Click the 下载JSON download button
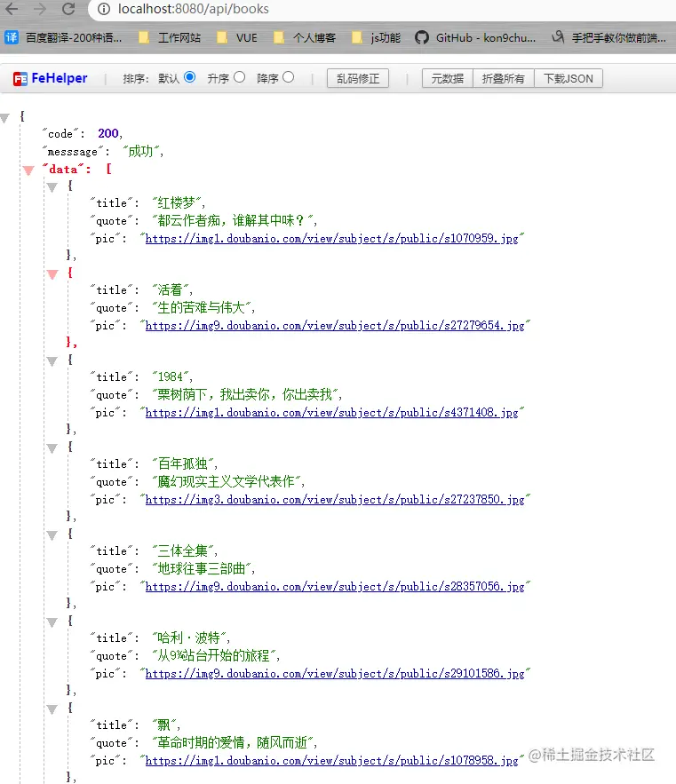Image resolution: width=676 pixels, height=784 pixels. pyautogui.click(x=569, y=78)
